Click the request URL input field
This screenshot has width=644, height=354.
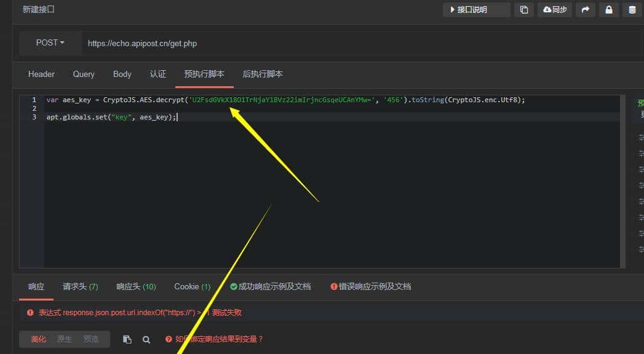click(362, 43)
